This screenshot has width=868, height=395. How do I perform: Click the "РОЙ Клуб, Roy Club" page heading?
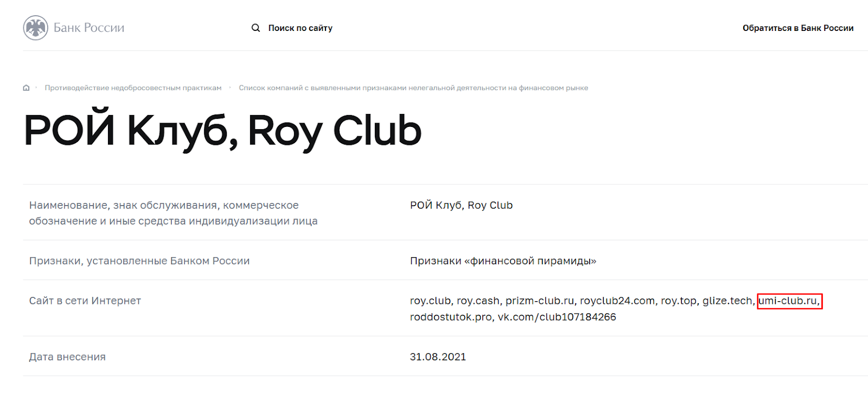(222, 131)
